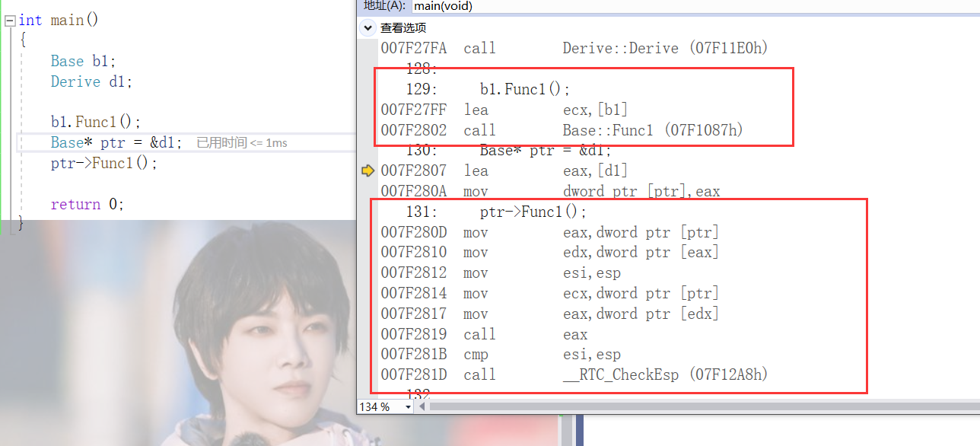Click the 地址 address field main(void)
This screenshot has width=980, height=446.
pos(695,6)
